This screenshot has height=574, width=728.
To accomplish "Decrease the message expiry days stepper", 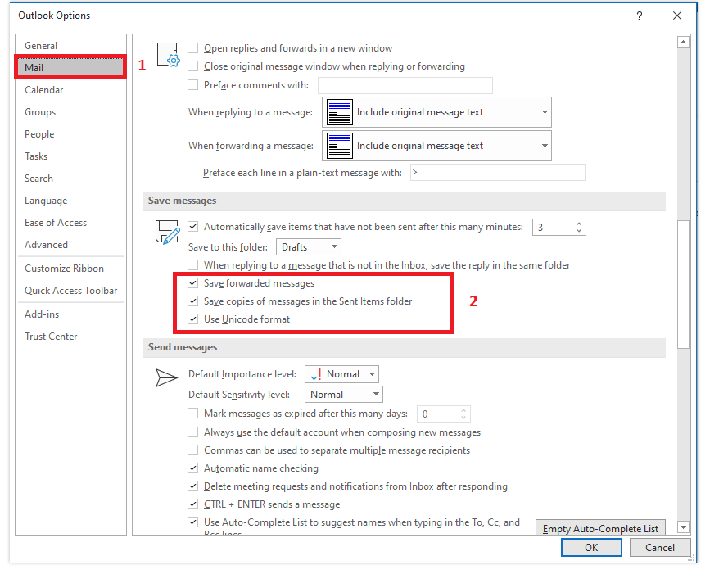I will (463, 418).
